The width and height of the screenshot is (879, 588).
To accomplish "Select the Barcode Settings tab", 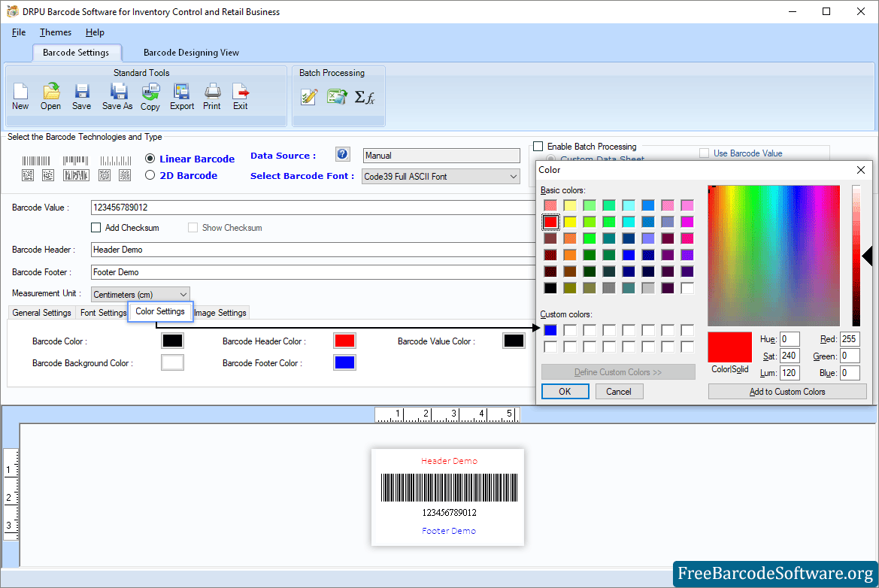I will click(x=76, y=53).
